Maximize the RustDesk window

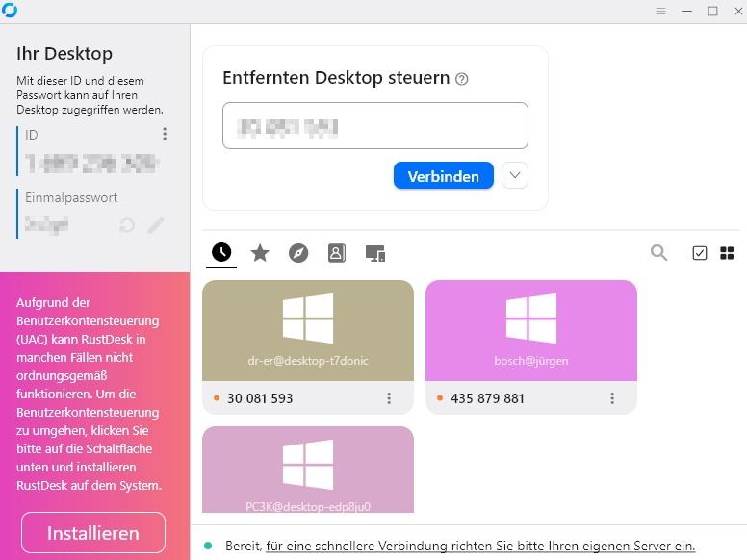point(712,11)
